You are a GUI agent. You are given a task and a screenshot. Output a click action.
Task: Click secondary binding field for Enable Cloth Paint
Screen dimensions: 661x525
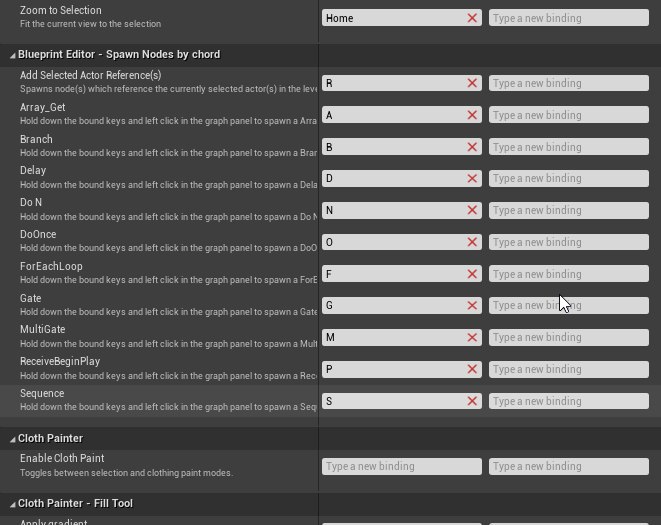pos(569,466)
